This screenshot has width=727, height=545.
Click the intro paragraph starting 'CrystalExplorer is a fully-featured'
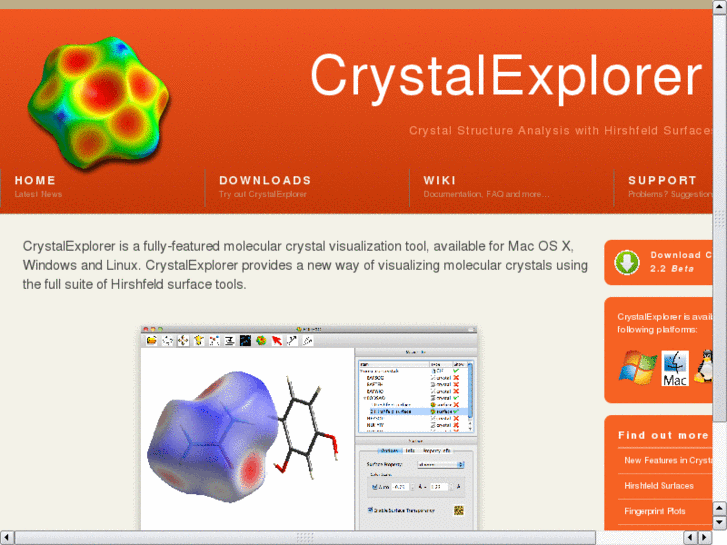305,265
